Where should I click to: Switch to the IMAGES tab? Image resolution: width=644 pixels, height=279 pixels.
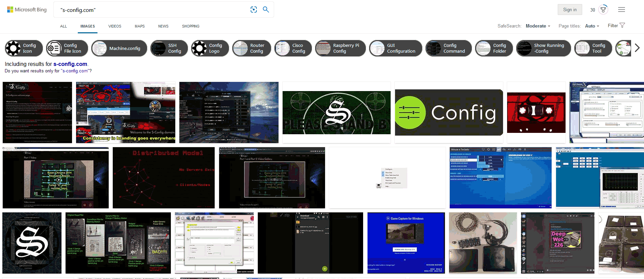click(x=88, y=26)
